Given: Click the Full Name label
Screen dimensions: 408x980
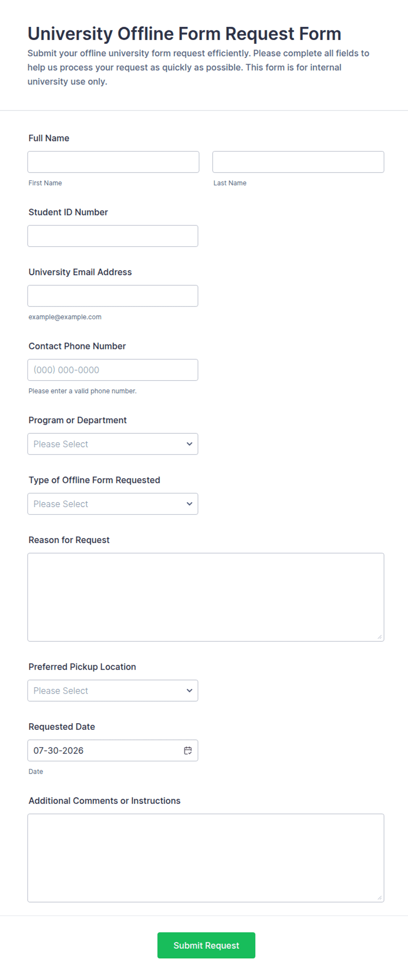Looking at the screenshot, I should click(49, 138).
